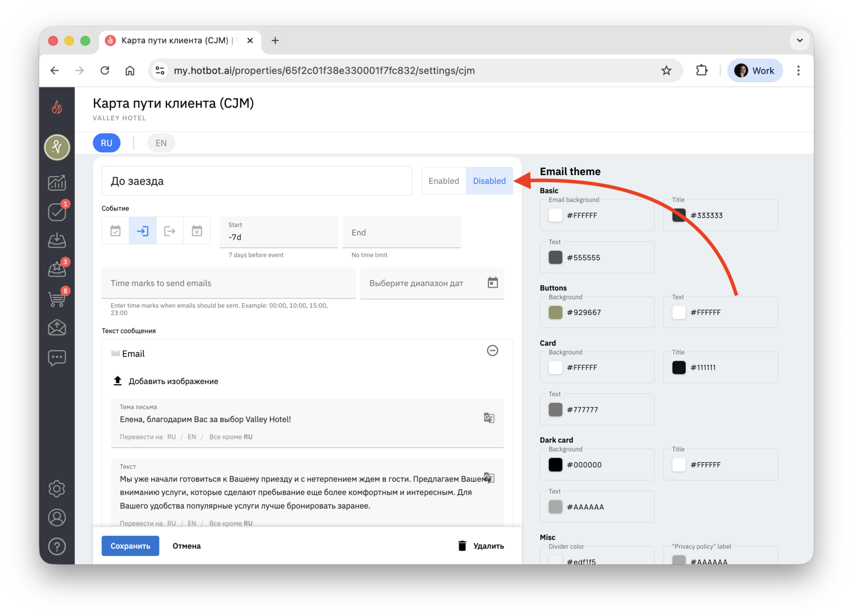Close the Карта пути клиента browser tab
The height and width of the screenshot is (616, 853).
click(x=250, y=41)
